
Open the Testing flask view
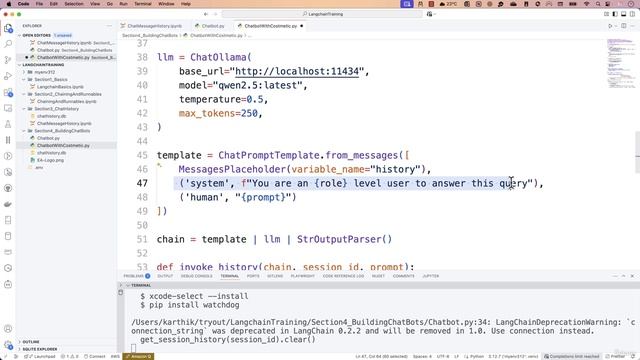click(8, 124)
